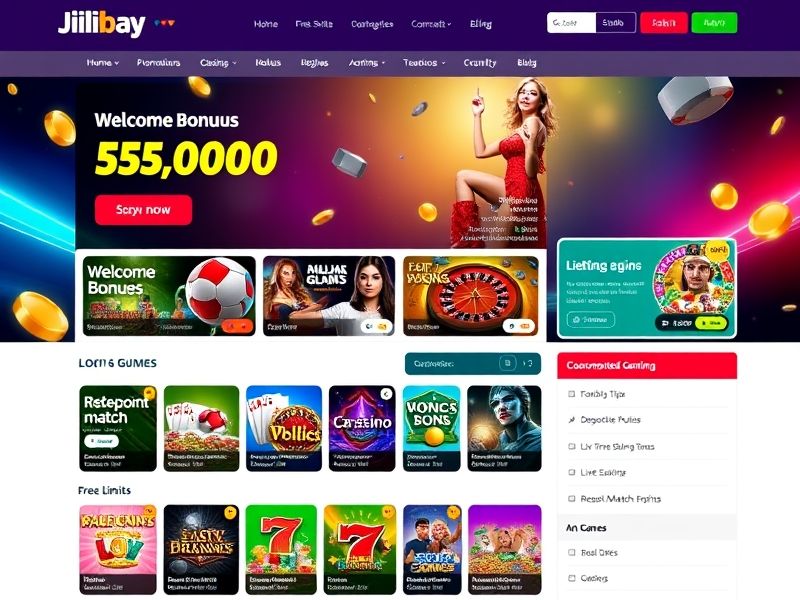Open the Promotions item in the secondary navigation
The image size is (800, 600).
pyautogui.click(x=158, y=63)
